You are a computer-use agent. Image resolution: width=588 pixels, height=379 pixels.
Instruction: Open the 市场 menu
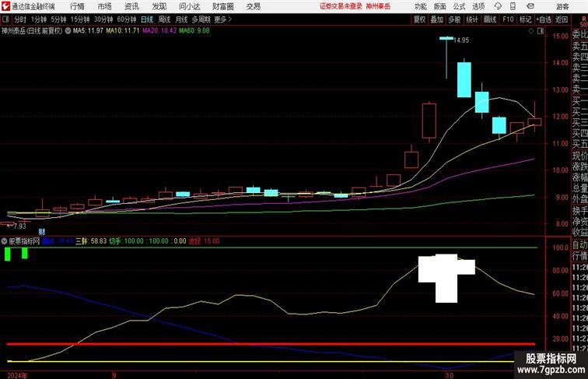[105, 6]
